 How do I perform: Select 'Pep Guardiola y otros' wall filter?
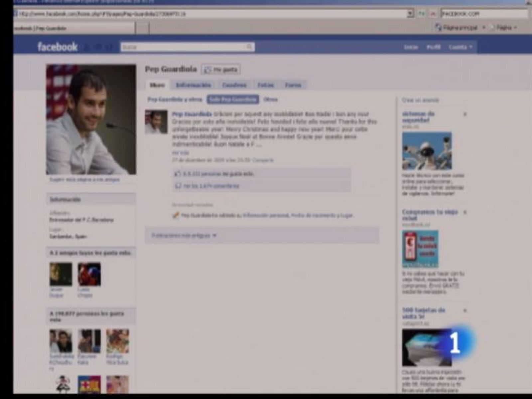tap(175, 99)
